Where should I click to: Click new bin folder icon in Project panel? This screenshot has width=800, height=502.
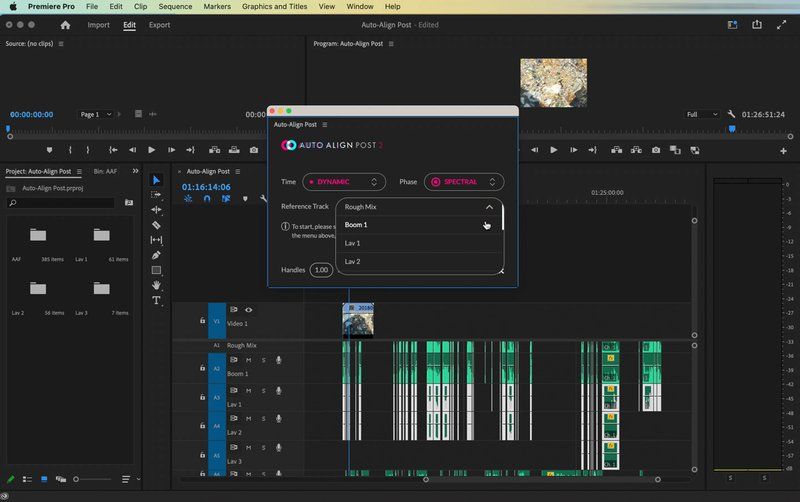pos(129,203)
